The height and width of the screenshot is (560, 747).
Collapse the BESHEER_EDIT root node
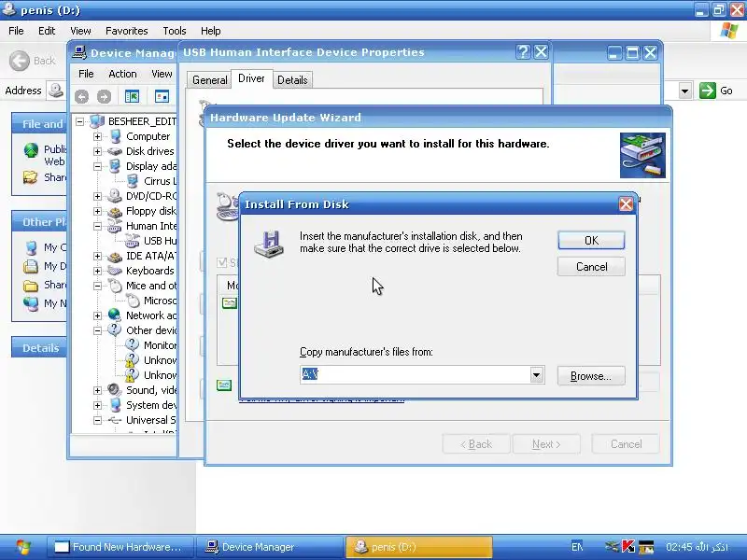[x=79, y=121]
